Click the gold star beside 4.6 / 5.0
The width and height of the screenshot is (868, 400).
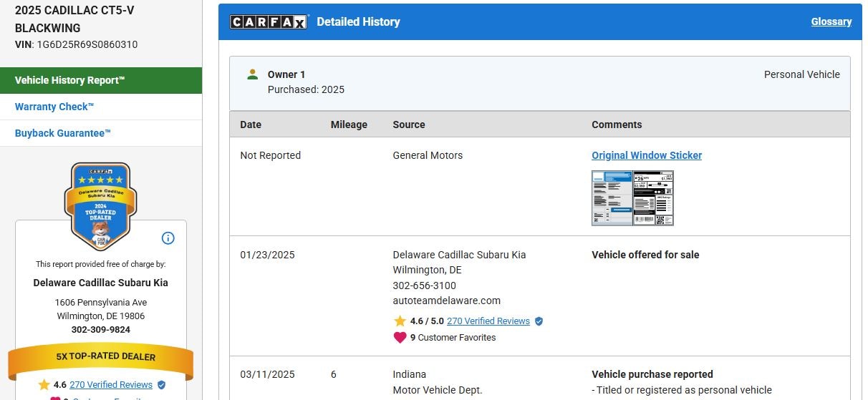(400, 321)
